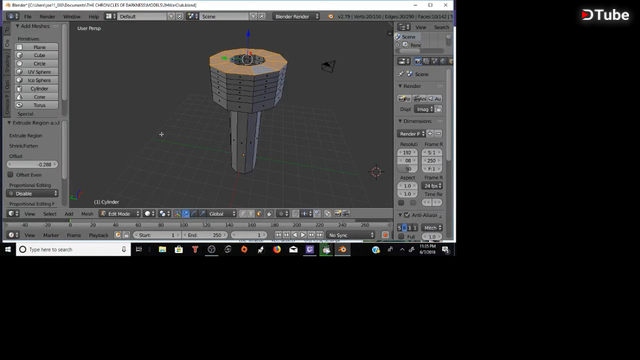The height and width of the screenshot is (360, 640).
Task: Jump to first frame in timeline
Action: pos(278,235)
